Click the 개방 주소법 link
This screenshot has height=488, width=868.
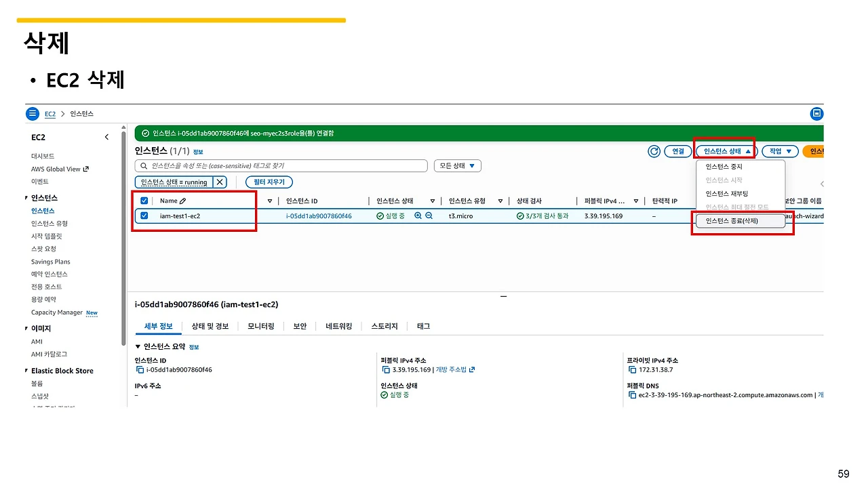click(x=452, y=370)
